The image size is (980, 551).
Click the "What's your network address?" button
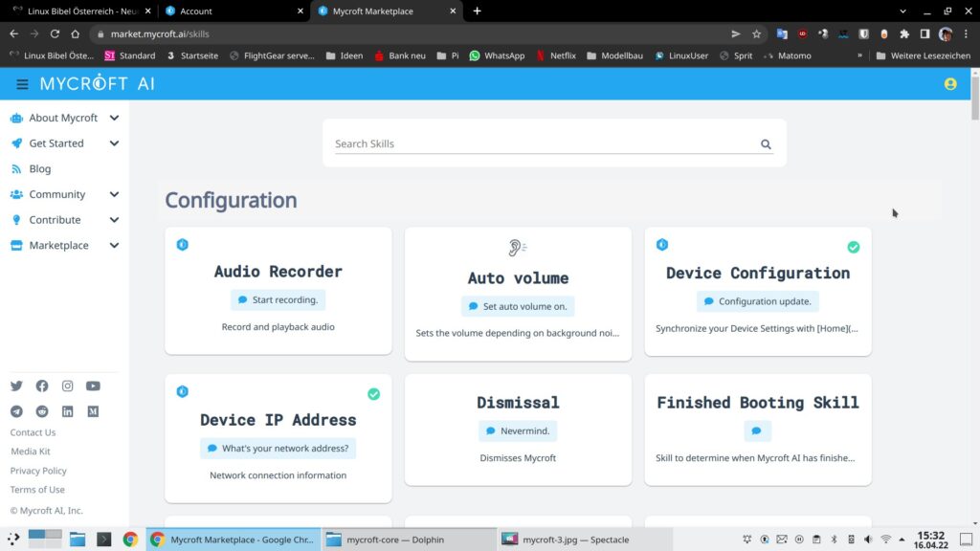(278, 448)
